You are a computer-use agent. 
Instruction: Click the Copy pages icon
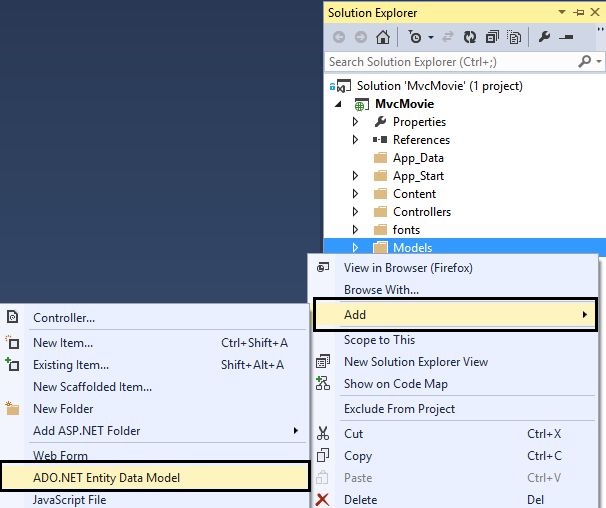click(x=323, y=455)
